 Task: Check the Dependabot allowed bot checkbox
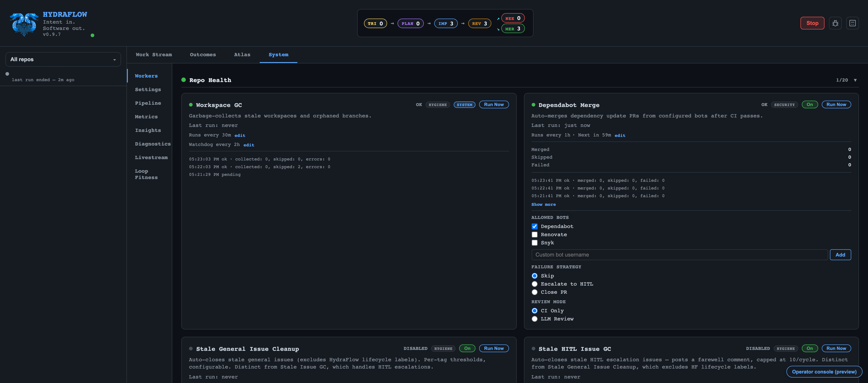pos(534,226)
